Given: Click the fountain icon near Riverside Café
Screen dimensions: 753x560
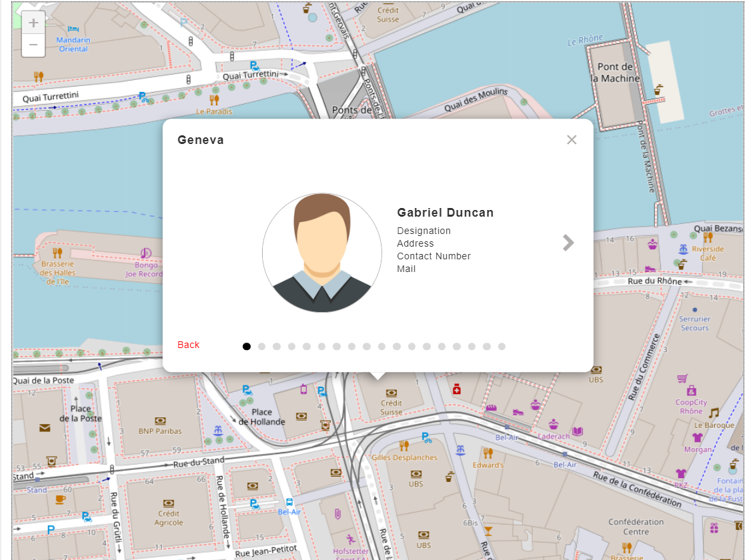Looking at the screenshot, I should (682, 249).
